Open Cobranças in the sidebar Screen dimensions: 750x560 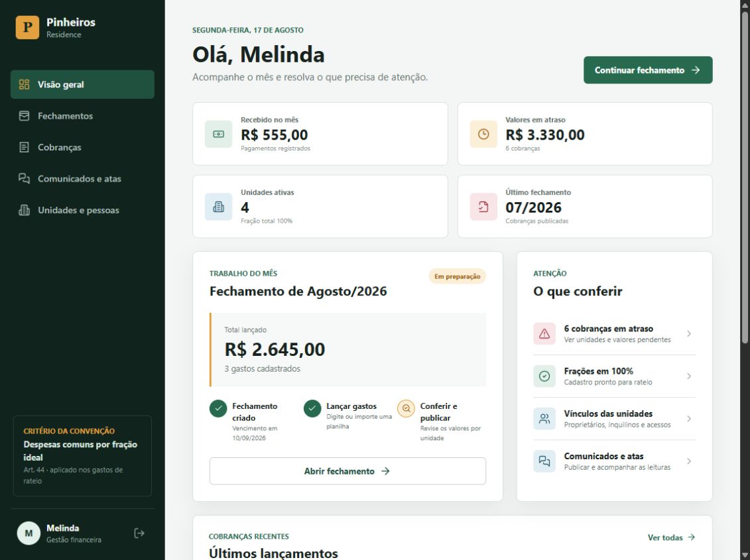pyautogui.click(x=82, y=147)
